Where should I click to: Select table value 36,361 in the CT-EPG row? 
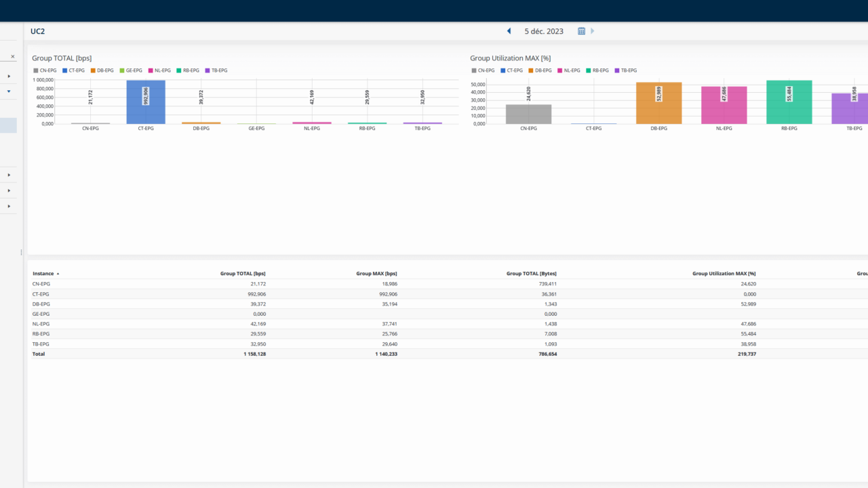549,294
